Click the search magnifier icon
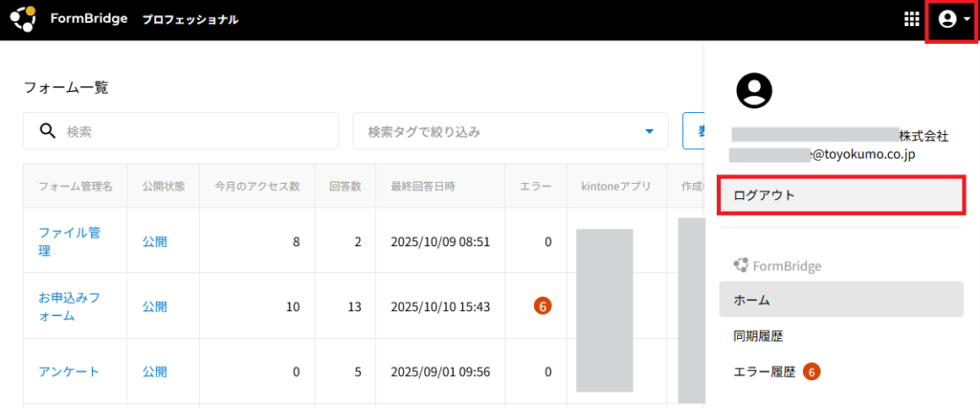 coord(47,131)
